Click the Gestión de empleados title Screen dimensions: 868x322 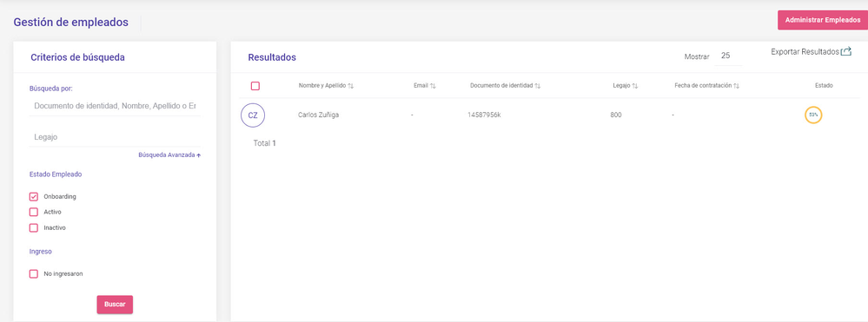point(71,23)
